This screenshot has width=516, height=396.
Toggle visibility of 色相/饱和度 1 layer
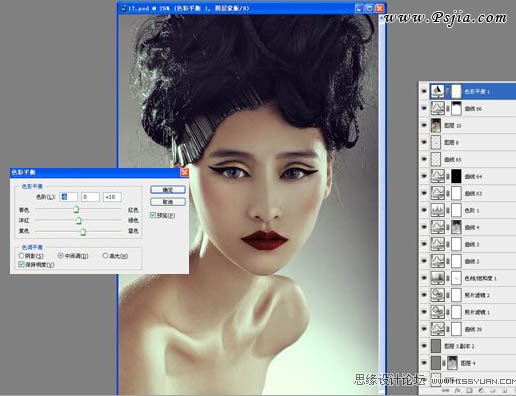424,278
